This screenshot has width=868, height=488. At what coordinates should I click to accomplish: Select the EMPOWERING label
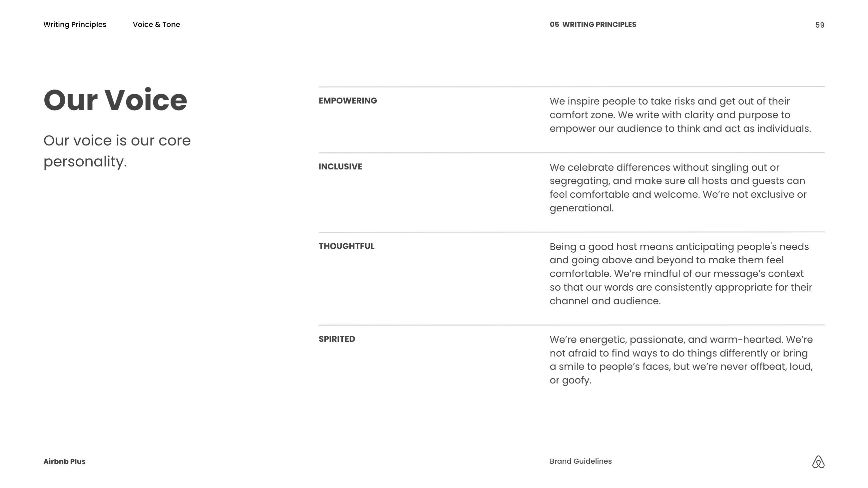[348, 101]
